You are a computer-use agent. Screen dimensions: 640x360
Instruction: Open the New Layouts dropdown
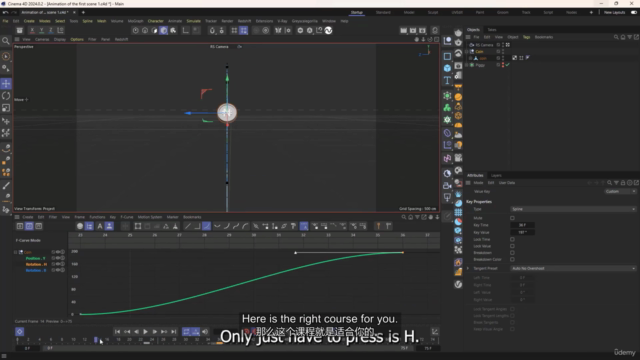coord(614,13)
